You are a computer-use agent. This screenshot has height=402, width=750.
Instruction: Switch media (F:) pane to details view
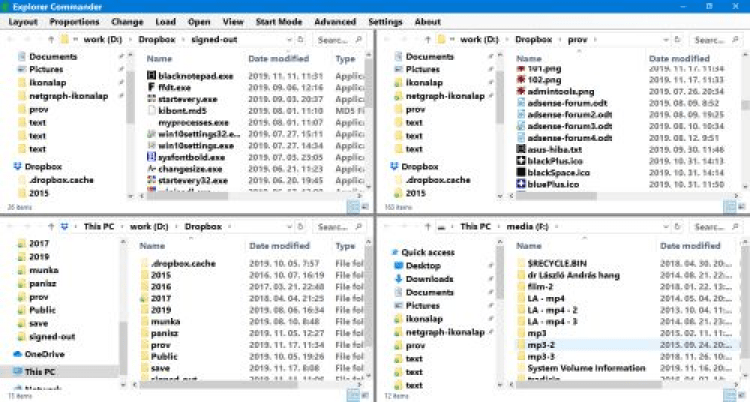click(x=729, y=395)
